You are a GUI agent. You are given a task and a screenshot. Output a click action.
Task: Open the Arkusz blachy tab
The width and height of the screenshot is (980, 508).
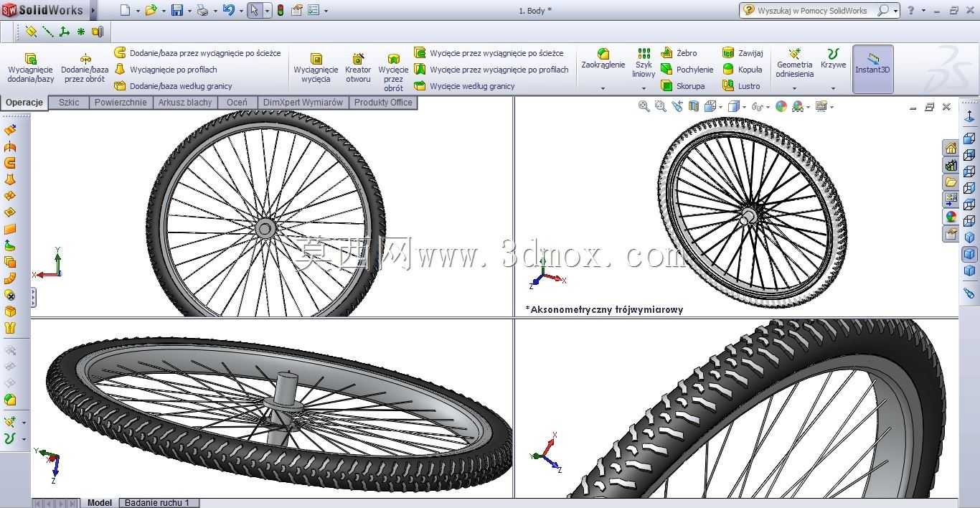coord(185,103)
